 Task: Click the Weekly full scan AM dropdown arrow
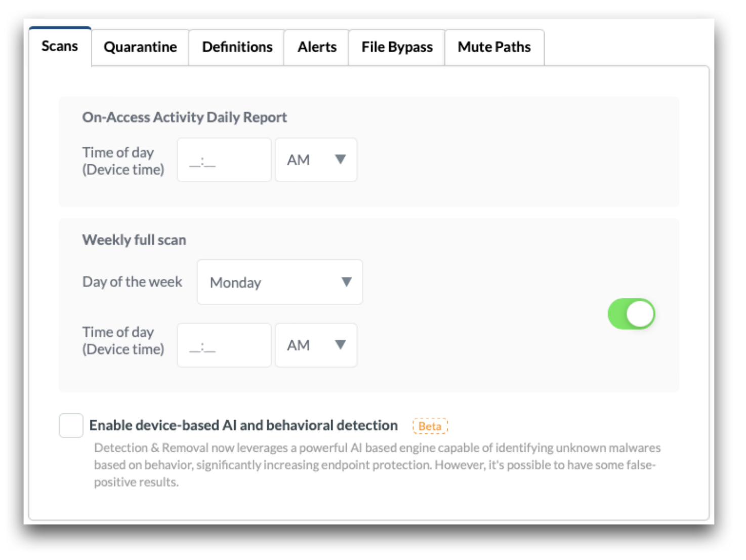pos(341,345)
